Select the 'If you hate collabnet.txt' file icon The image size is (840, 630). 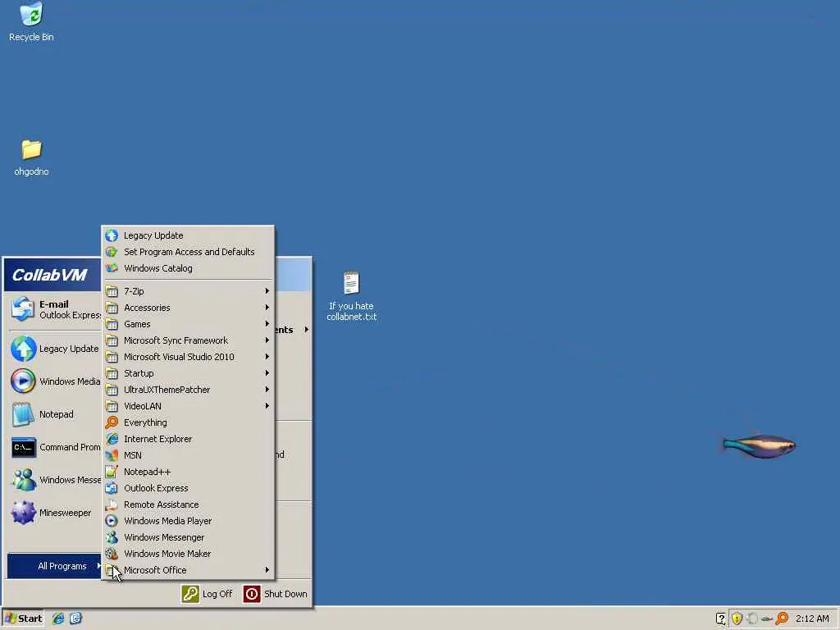click(351, 283)
